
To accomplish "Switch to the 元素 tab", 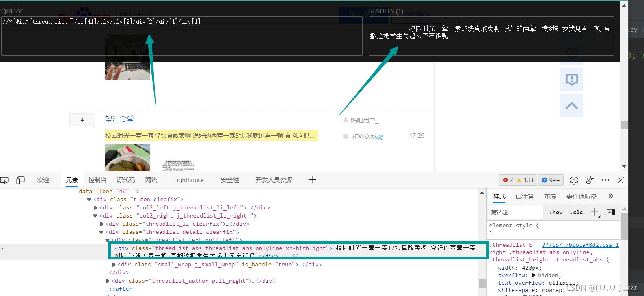I will click(72, 180).
